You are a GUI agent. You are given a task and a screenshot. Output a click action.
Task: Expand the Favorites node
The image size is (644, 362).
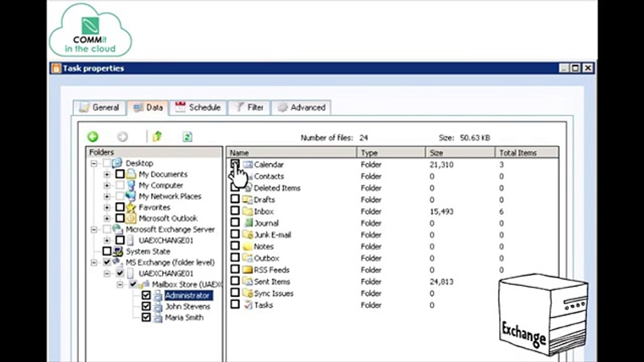pos(107,207)
